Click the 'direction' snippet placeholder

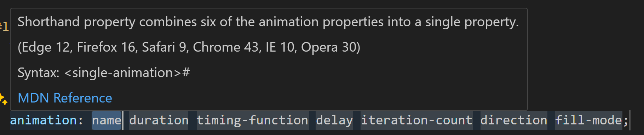pos(513,120)
